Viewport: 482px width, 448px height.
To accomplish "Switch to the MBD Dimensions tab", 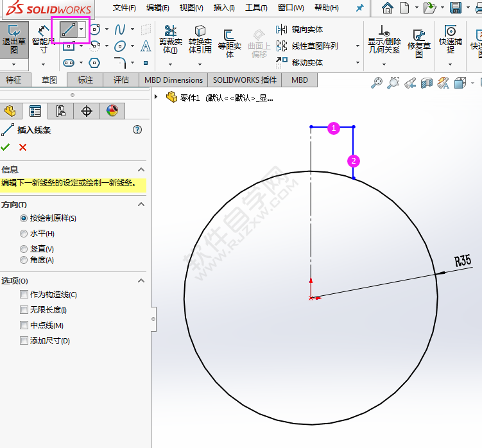I will point(173,80).
